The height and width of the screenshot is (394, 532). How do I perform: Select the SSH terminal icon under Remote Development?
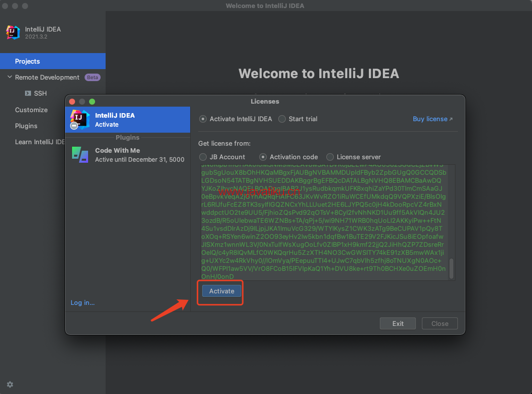(x=28, y=93)
